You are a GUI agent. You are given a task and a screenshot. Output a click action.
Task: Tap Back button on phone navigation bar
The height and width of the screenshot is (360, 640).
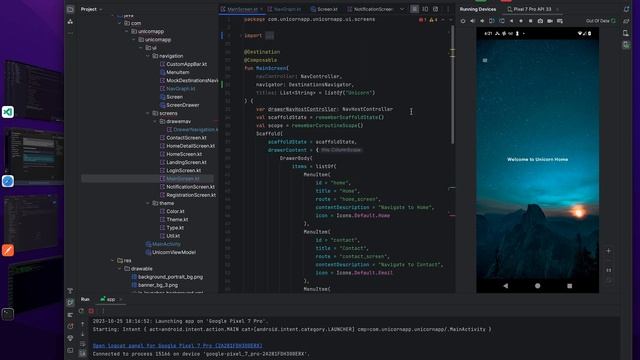tap(506, 286)
